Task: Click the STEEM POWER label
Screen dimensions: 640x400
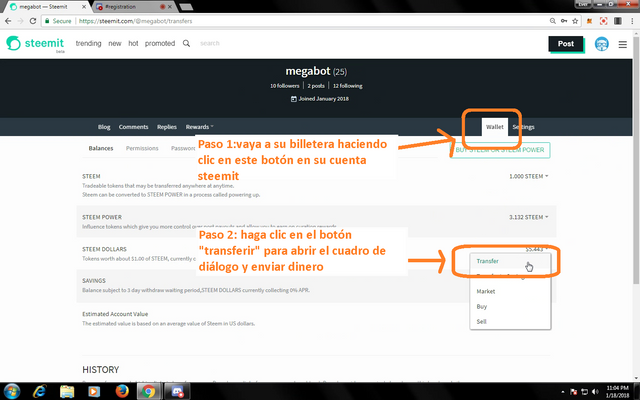Action: point(102,217)
